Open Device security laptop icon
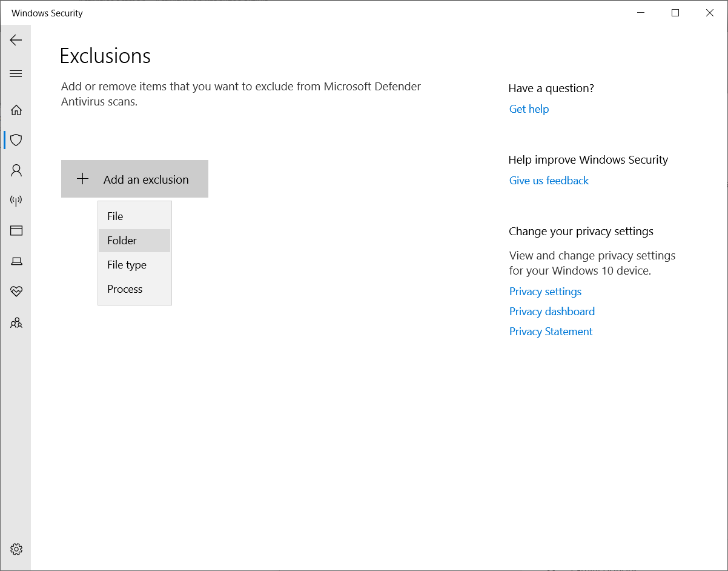 click(16, 261)
